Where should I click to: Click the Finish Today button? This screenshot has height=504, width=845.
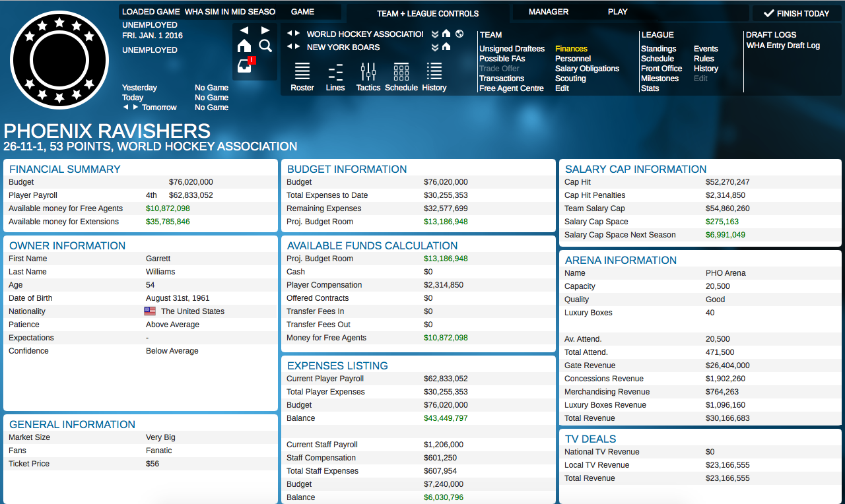[x=795, y=14]
